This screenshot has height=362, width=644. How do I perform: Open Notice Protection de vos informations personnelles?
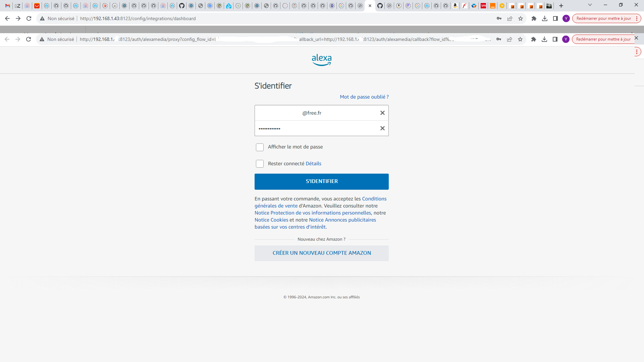pos(313,213)
